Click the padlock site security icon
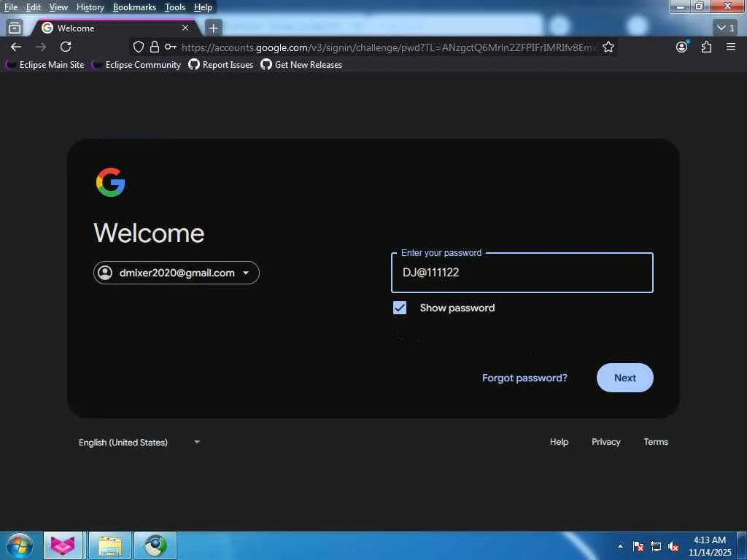 [x=155, y=47]
